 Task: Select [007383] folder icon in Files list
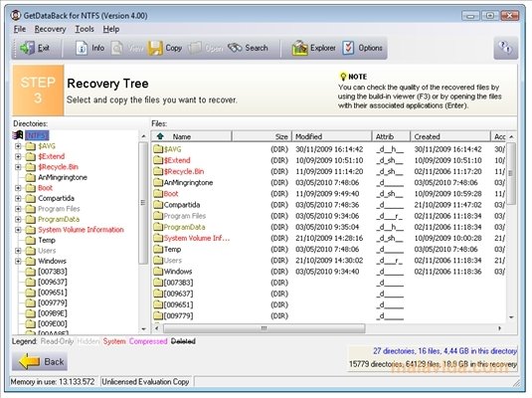[x=158, y=283]
